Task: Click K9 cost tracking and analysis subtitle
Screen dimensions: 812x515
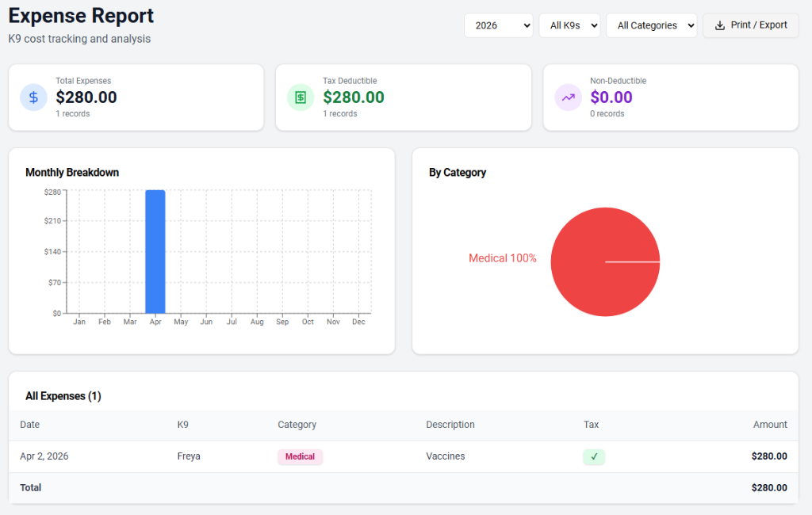Action: point(79,39)
